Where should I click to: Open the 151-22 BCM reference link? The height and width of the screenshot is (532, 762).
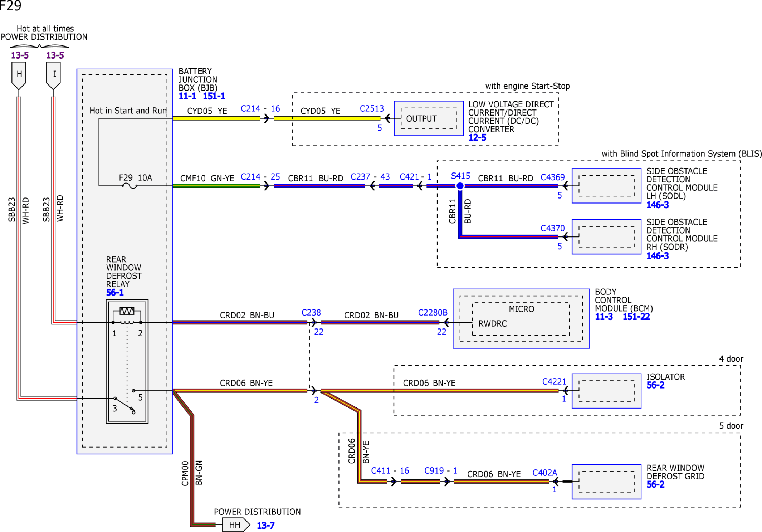pyautogui.click(x=636, y=317)
